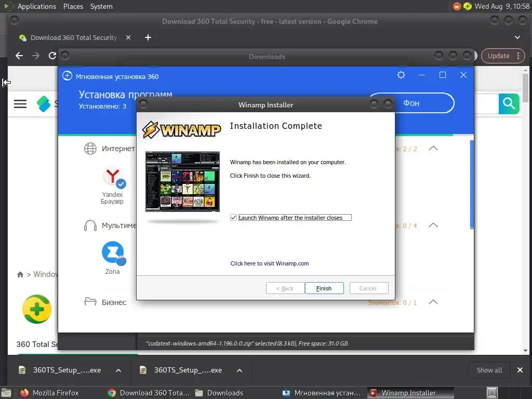
Task: Click the 360 instant install plus logo icon
Action: (67, 76)
